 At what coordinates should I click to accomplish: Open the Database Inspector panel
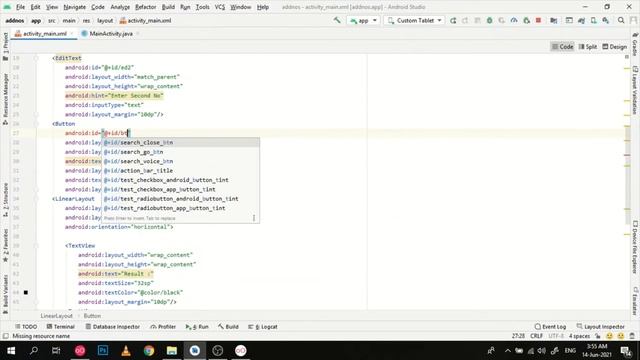click(112, 327)
